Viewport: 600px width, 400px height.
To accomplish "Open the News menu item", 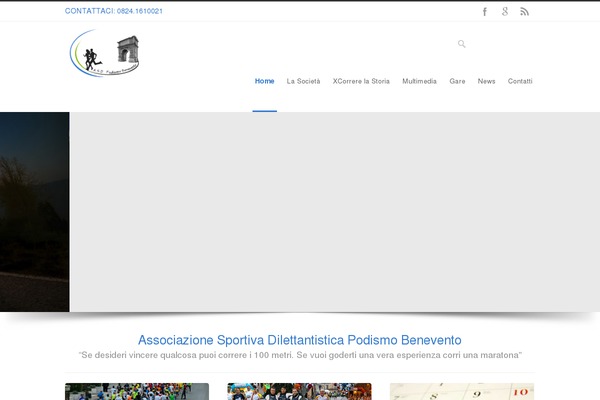I will pyautogui.click(x=486, y=81).
